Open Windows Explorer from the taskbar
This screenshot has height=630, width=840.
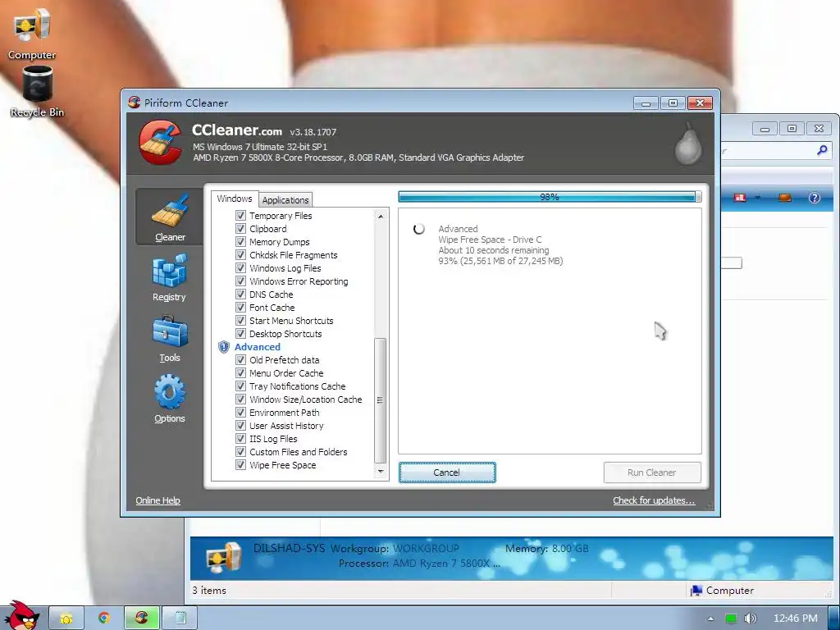[x=66, y=619]
